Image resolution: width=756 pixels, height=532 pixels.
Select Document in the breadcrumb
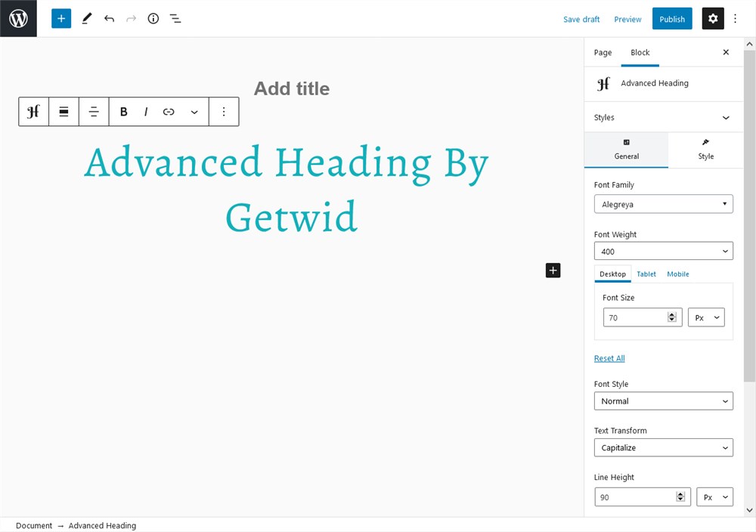point(34,525)
